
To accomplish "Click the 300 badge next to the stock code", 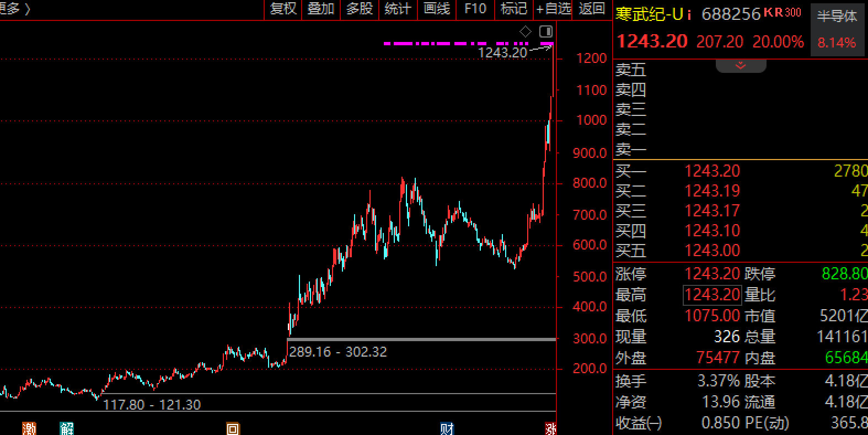I will [792, 13].
